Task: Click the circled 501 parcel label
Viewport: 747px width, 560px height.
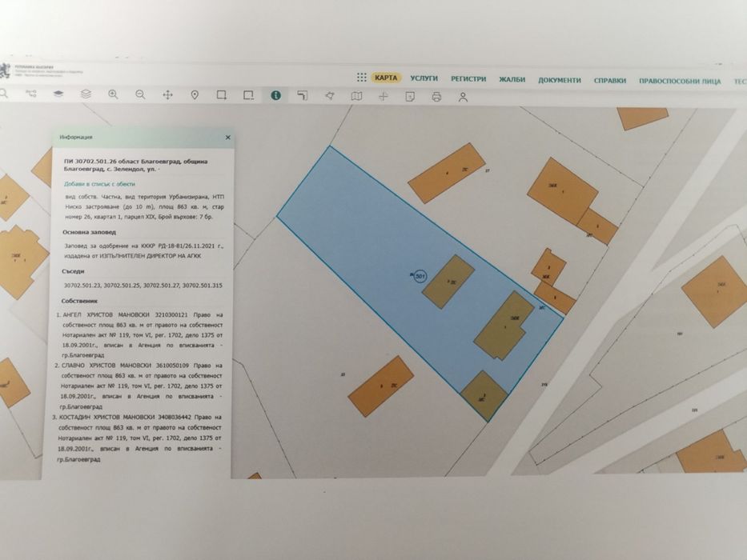Action: (x=420, y=276)
